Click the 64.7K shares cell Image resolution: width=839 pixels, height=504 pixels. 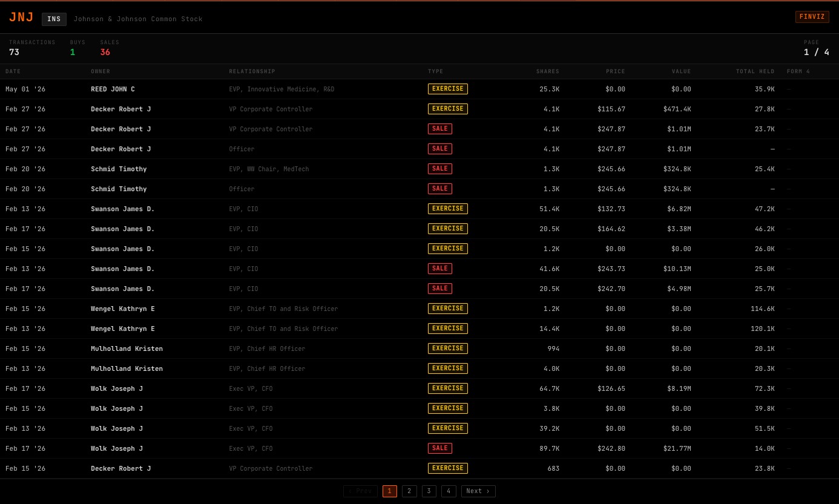click(x=550, y=388)
